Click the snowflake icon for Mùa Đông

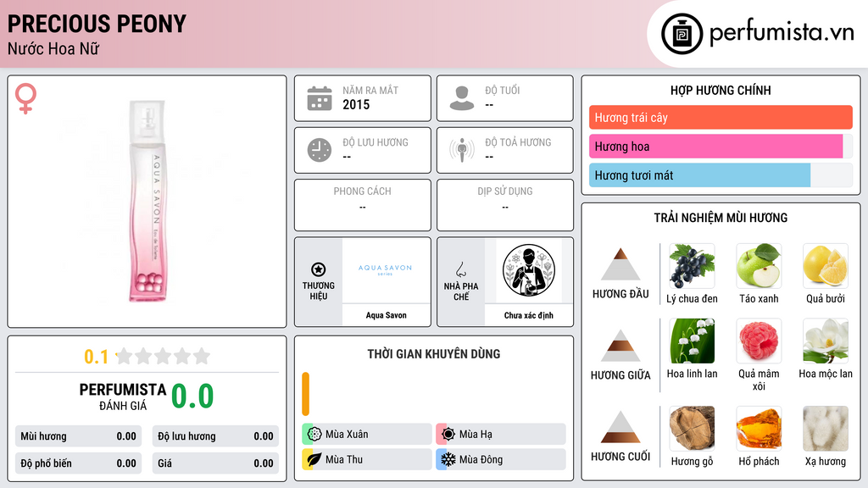tap(448, 459)
